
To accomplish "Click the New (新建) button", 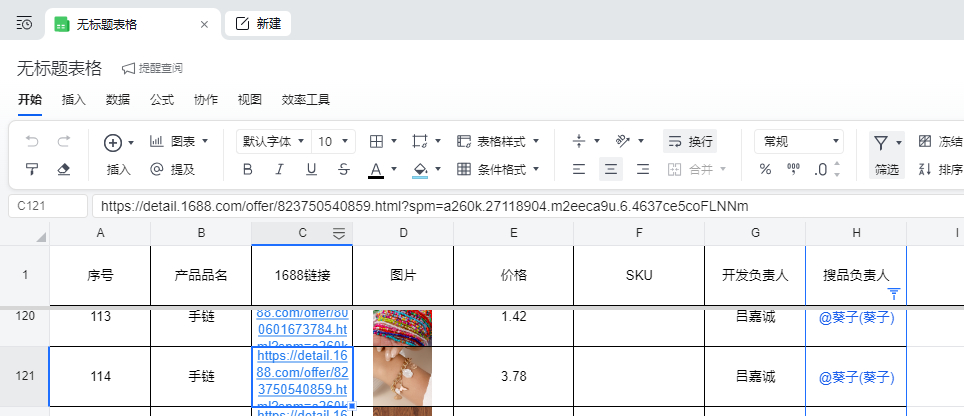I will (x=258, y=23).
